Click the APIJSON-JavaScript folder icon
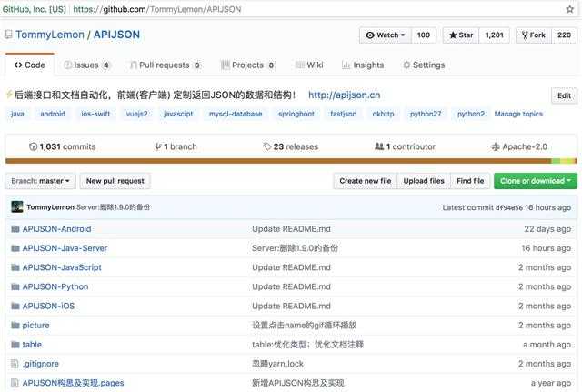 tap(15, 267)
